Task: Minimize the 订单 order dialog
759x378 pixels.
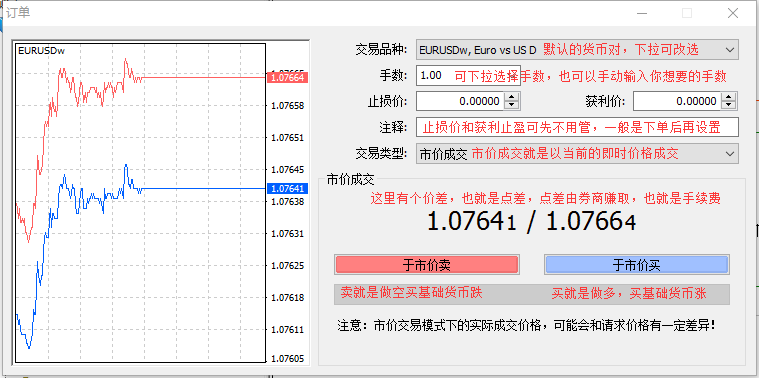Action: click(x=641, y=13)
